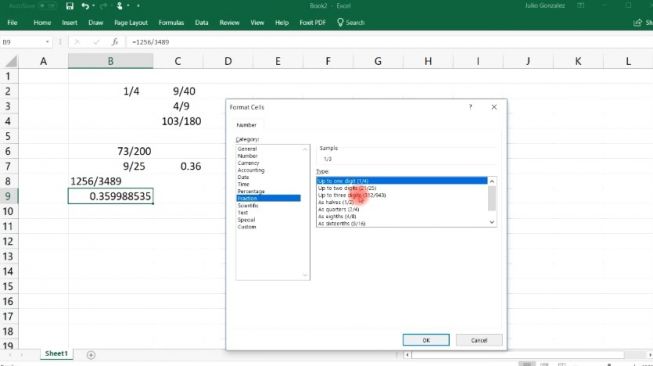
Task: Click the Insert Function fx icon
Action: 115,42
